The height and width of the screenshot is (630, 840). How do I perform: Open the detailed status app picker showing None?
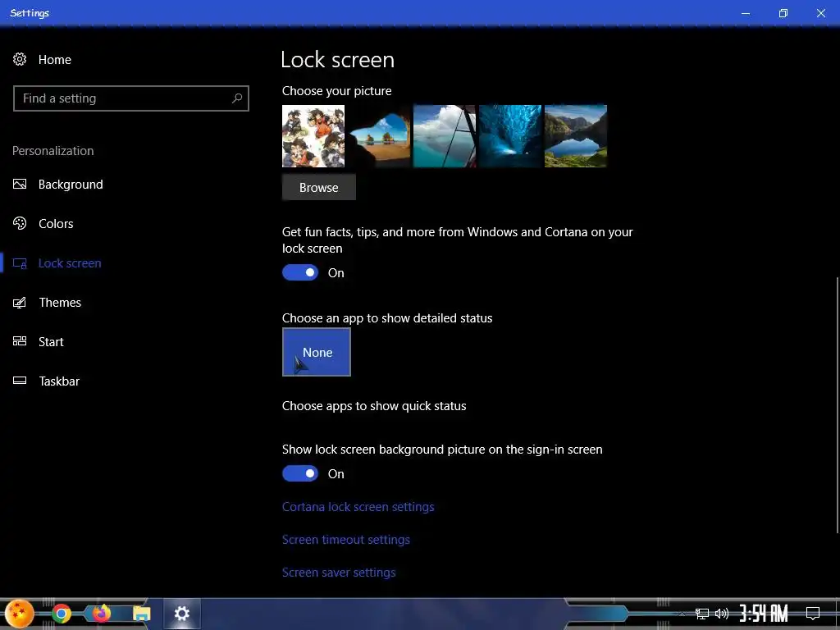pos(317,352)
